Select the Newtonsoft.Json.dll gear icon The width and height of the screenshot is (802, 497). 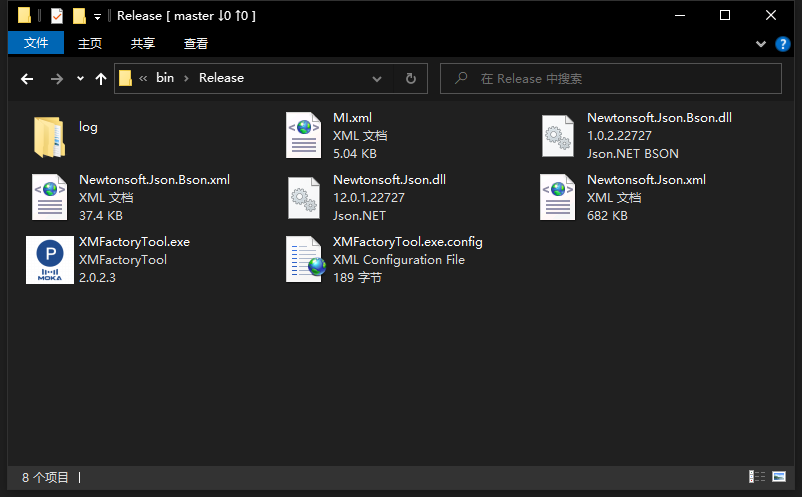[x=304, y=198]
